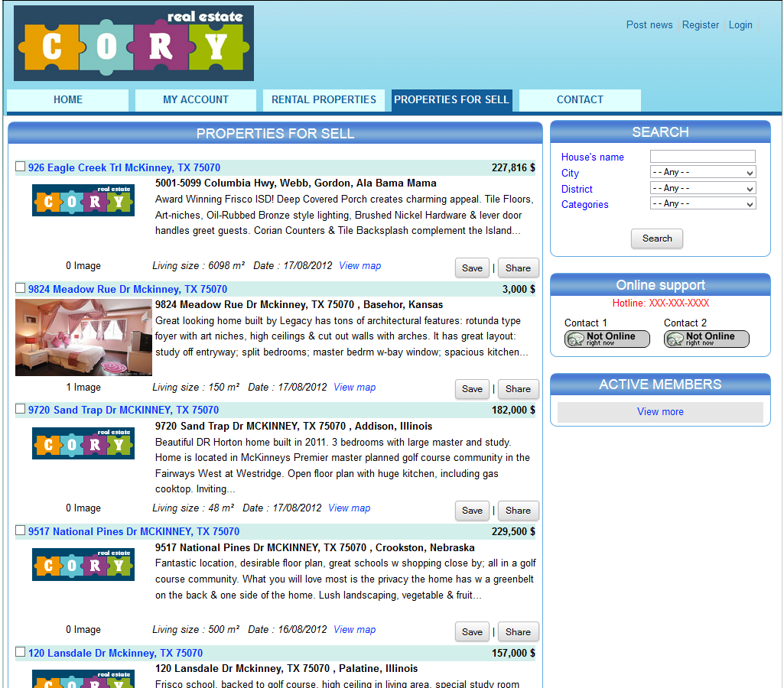
Task: Click into the House's name field
Action: coord(702,157)
